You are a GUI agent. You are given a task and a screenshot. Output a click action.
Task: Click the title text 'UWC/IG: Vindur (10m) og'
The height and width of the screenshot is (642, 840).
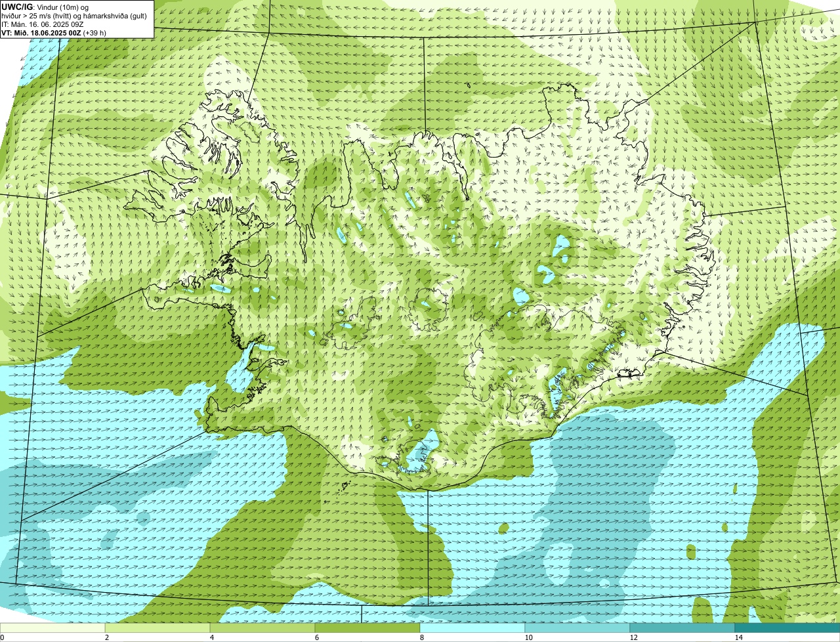pos(45,7)
